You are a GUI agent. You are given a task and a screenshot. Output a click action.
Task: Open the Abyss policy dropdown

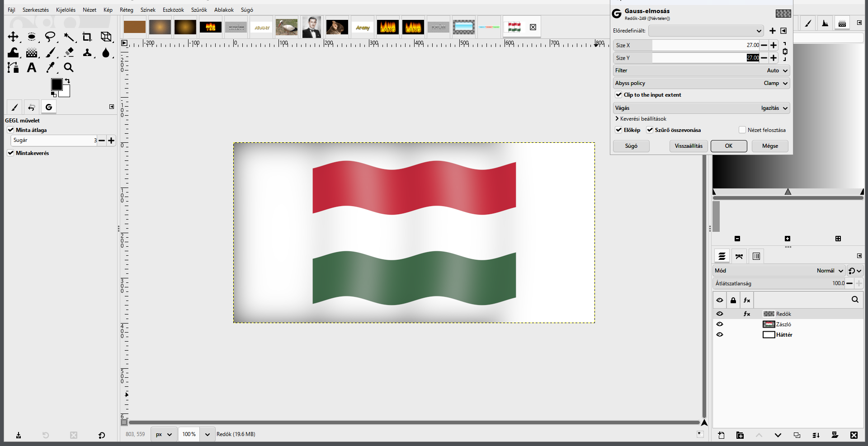tap(701, 83)
